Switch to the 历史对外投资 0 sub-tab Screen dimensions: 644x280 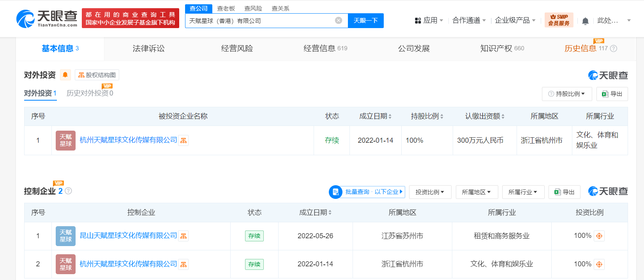tap(90, 93)
